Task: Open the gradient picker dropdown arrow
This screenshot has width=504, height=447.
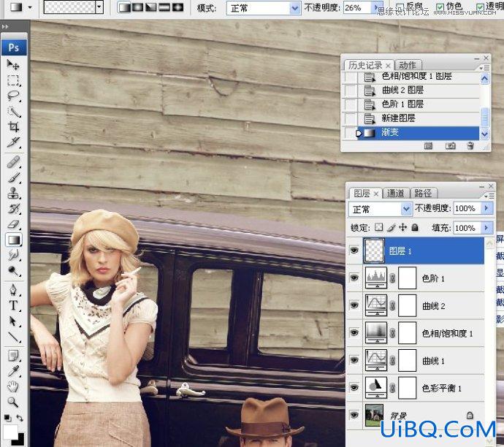Action: point(99,7)
